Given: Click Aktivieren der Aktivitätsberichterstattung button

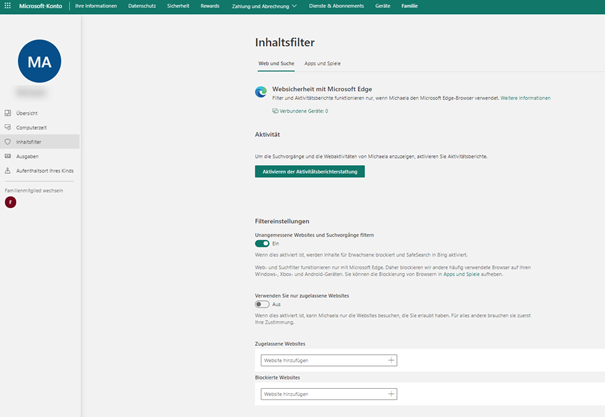Looking at the screenshot, I should point(310,172).
